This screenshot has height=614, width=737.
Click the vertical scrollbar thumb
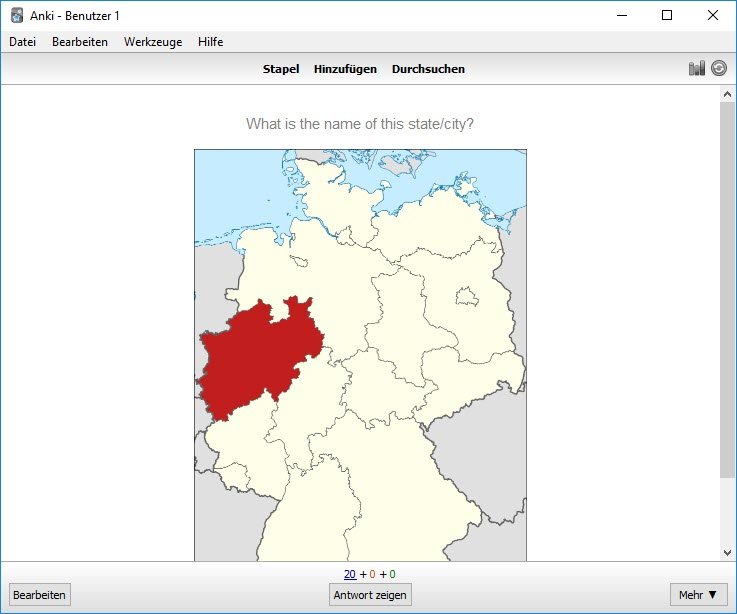tap(727, 290)
